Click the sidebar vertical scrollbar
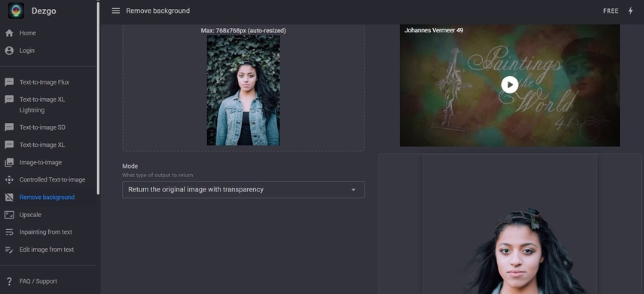 [x=98, y=99]
